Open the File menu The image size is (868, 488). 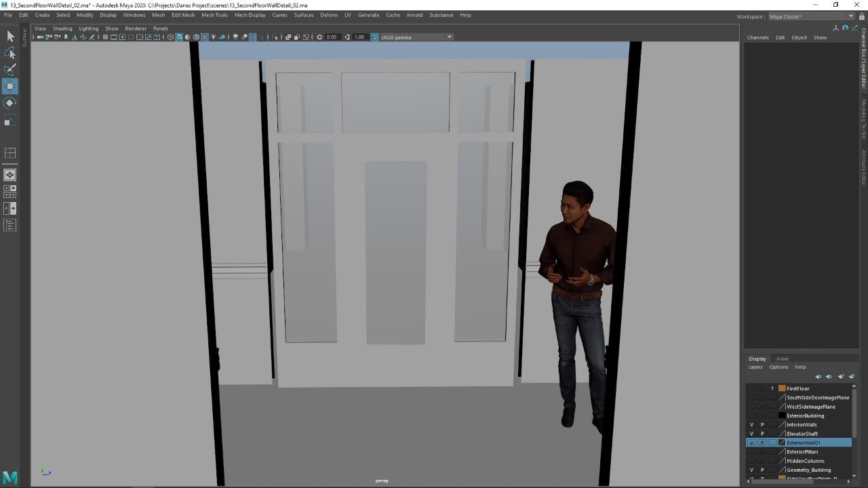[8, 15]
